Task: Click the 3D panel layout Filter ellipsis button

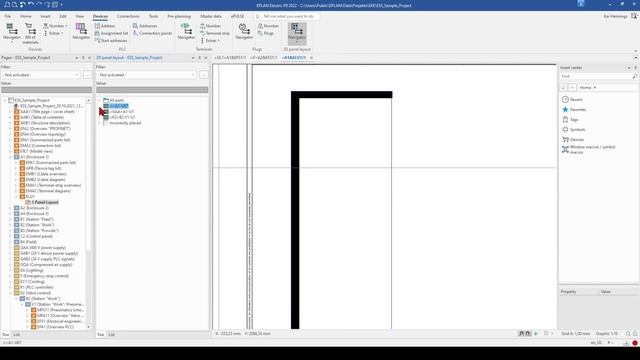Action: 203,75
